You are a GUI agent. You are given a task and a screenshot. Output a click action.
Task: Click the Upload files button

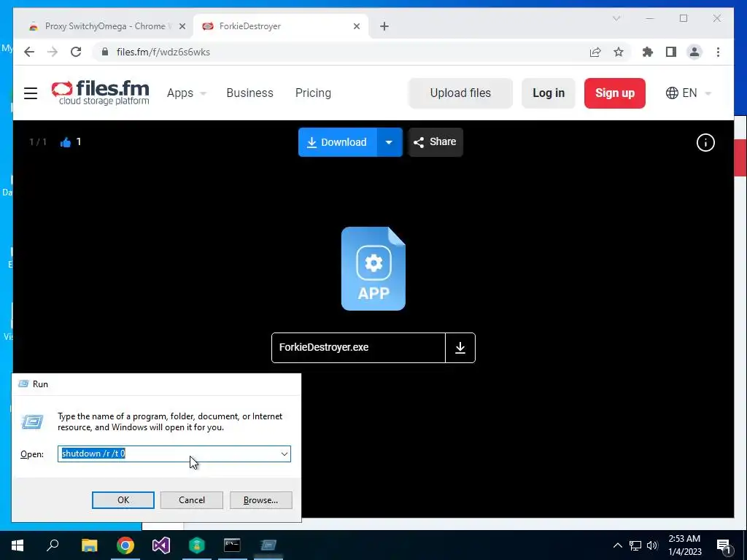460,93
